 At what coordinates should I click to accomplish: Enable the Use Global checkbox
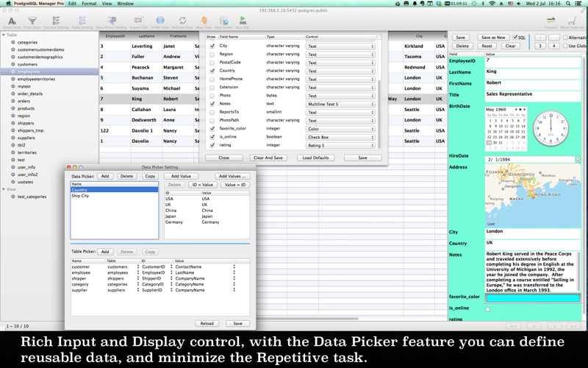pos(565,46)
